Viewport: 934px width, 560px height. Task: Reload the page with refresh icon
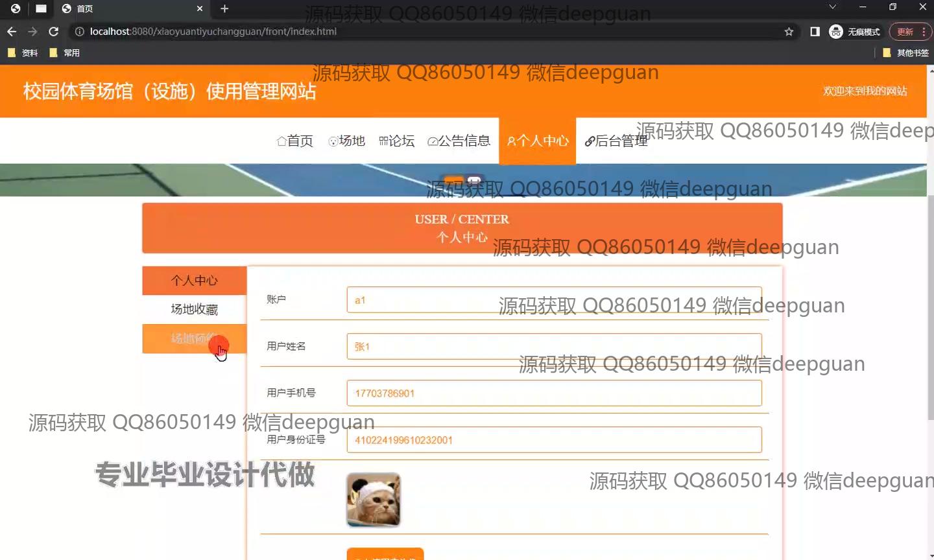(x=54, y=32)
